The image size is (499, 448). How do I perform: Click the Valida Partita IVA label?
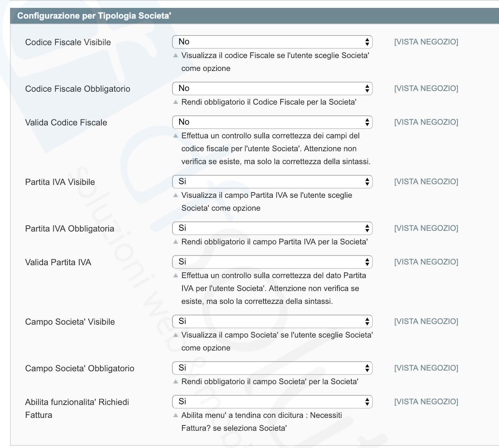[x=58, y=262]
